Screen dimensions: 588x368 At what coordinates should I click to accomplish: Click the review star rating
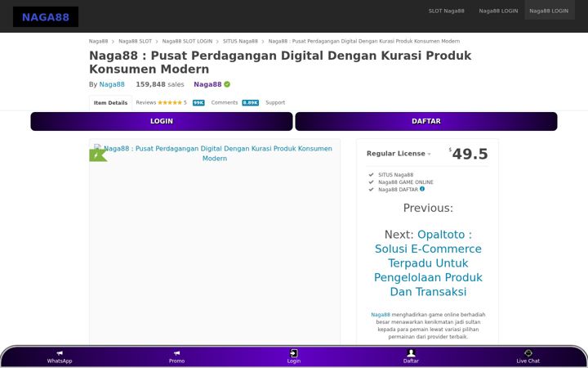click(170, 102)
